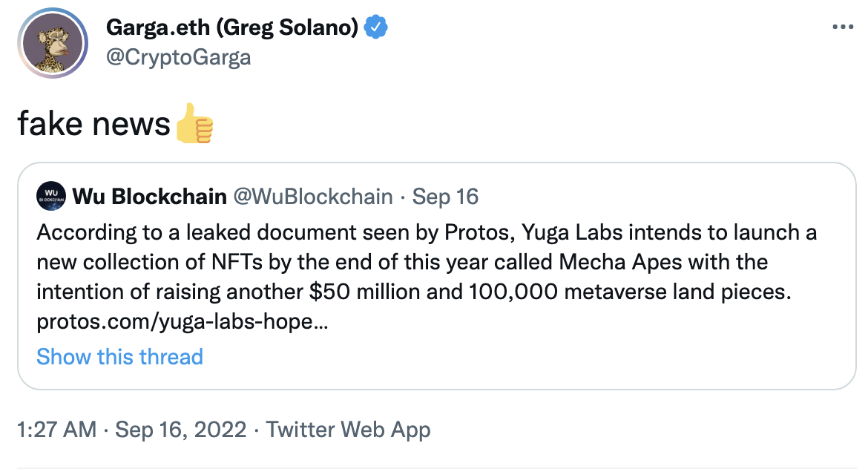Image resolution: width=868 pixels, height=469 pixels.
Task: Click the Wu Blockchain logo avatar
Action: click(x=51, y=197)
